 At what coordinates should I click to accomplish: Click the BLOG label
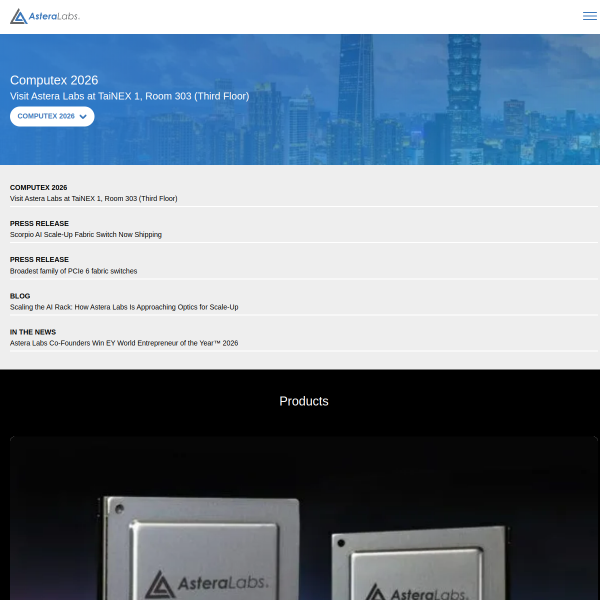point(20,296)
